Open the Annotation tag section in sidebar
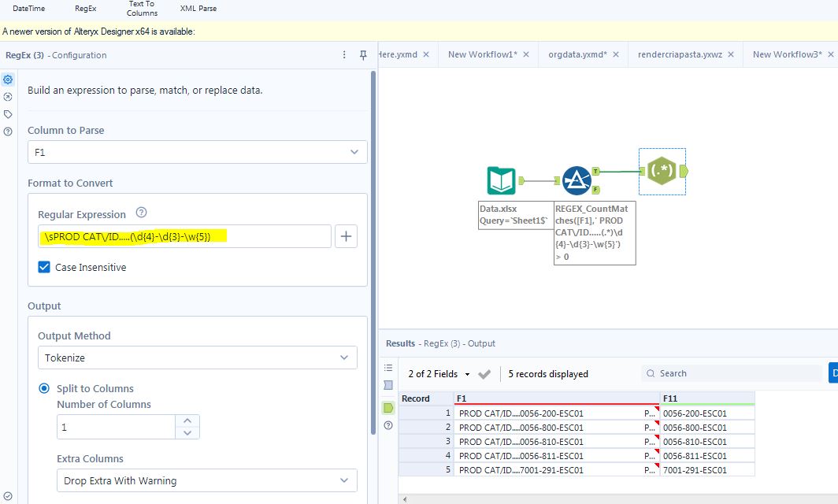The image size is (838, 504). click(x=8, y=114)
